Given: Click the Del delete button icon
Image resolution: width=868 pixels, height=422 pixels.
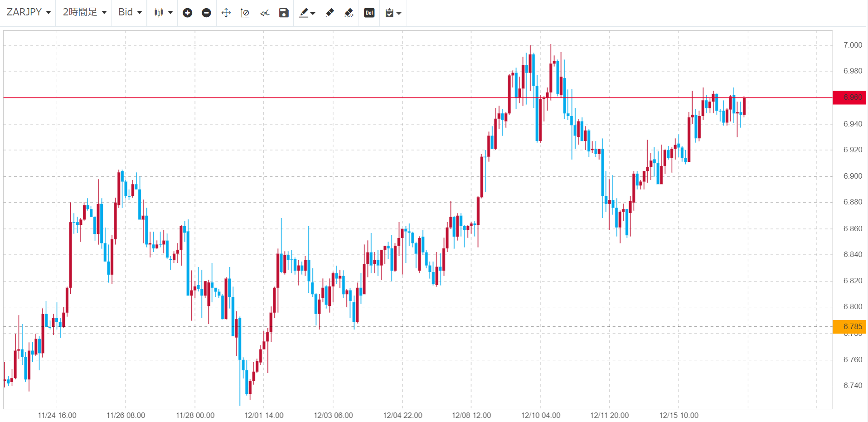Looking at the screenshot, I should pyautogui.click(x=369, y=13).
